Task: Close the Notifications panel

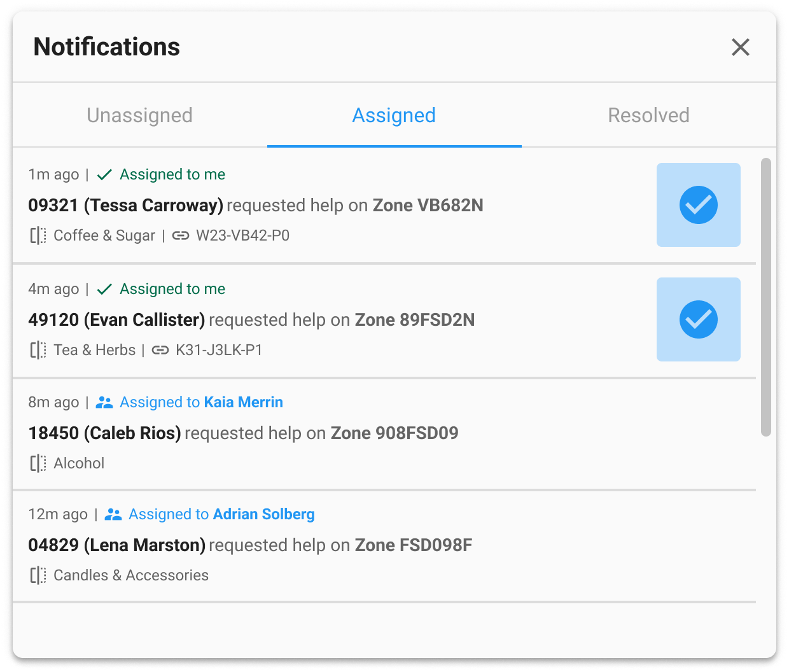Action: pos(740,47)
